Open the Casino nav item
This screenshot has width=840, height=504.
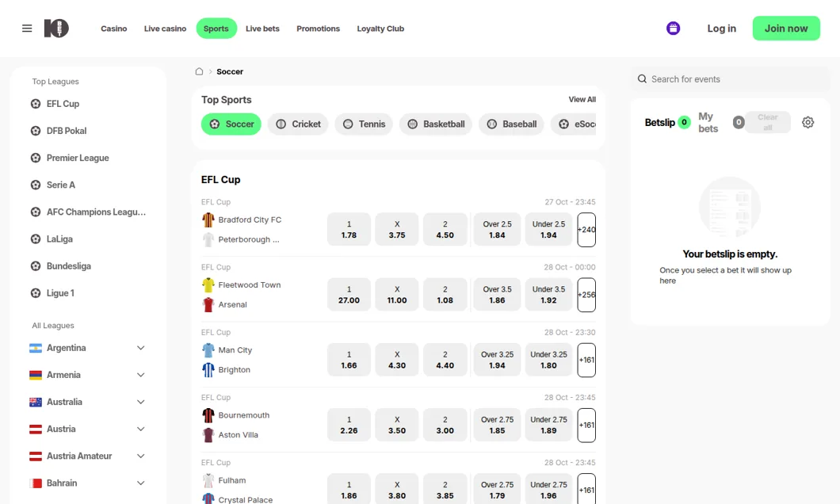click(113, 29)
